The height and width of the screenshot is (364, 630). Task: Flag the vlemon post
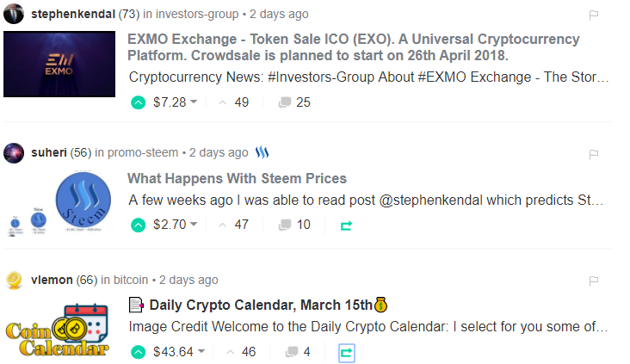pyautogui.click(x=593, y=281)
